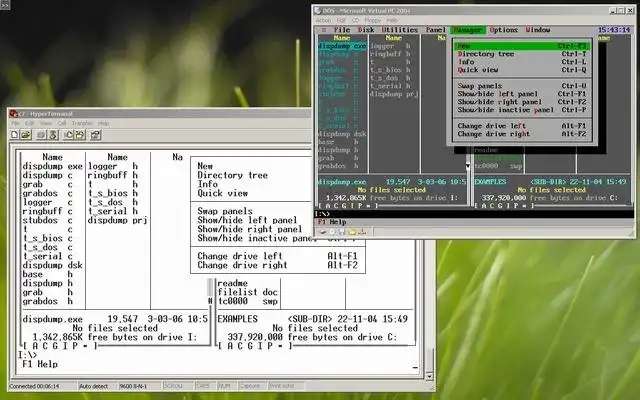
Task: Click 'Quick view' in HyperTerminal mirrored menu
Action: coord(222,193)
